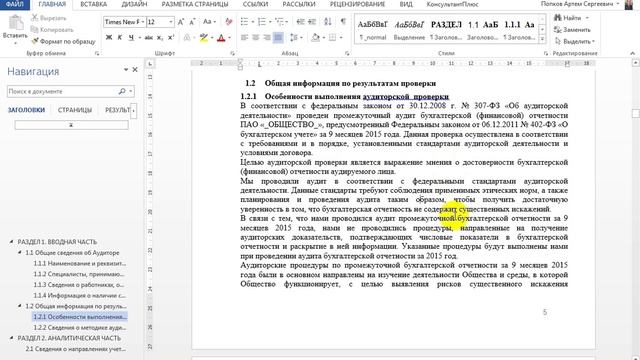Toggle underline (Ч) formatting
640x360 pixels.
[x=131, y=38]
